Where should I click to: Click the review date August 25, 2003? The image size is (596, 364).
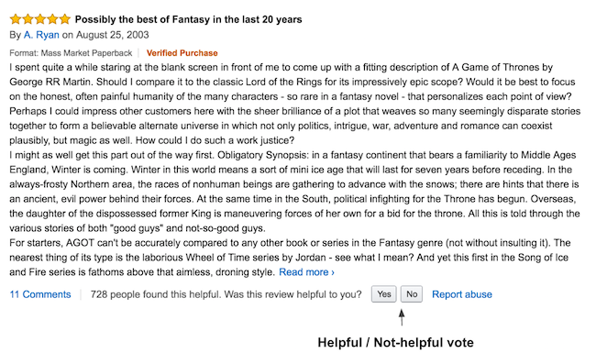point(113,35)
